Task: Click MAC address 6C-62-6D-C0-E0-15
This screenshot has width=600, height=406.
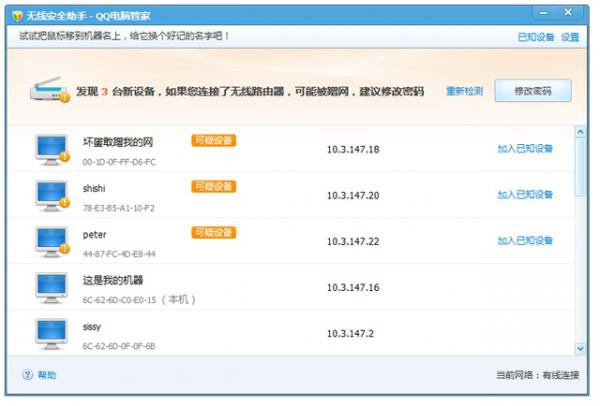Action: point(119,300)
